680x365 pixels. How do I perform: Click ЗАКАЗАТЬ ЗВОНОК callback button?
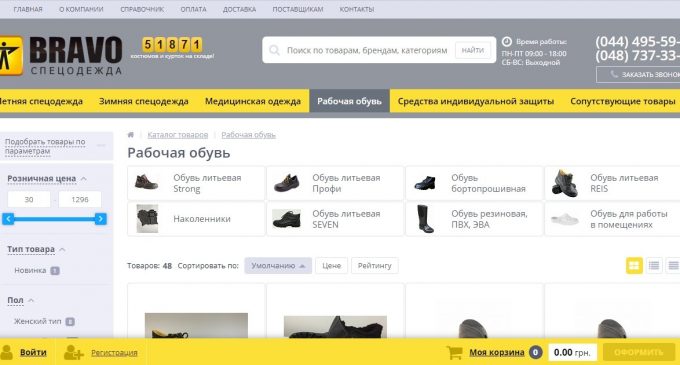[x=638, y=75]
